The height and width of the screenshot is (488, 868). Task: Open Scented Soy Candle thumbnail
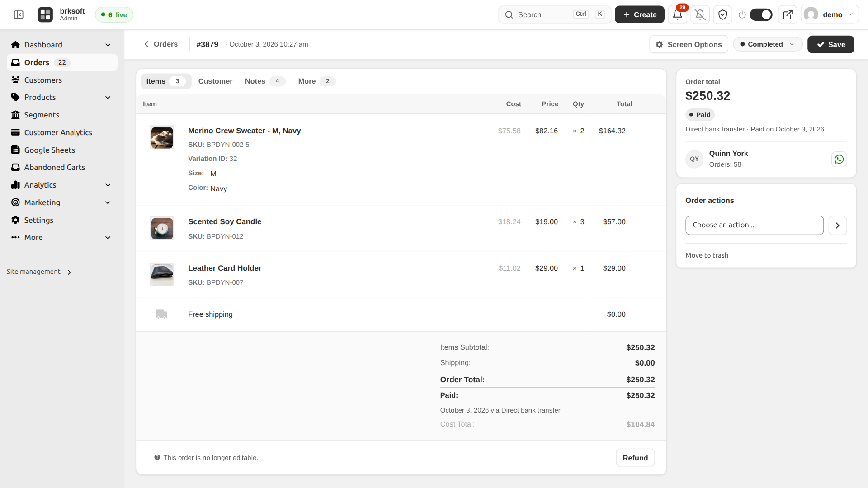(161, 228)
